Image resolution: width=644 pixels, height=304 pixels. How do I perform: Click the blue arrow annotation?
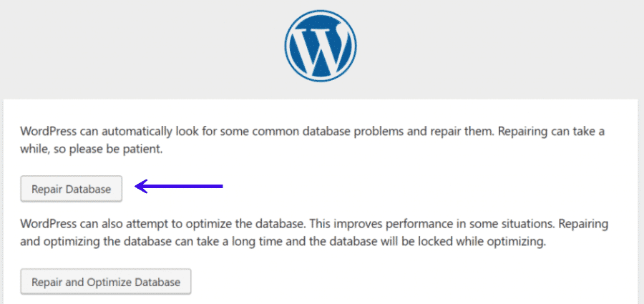click(180, 187)
